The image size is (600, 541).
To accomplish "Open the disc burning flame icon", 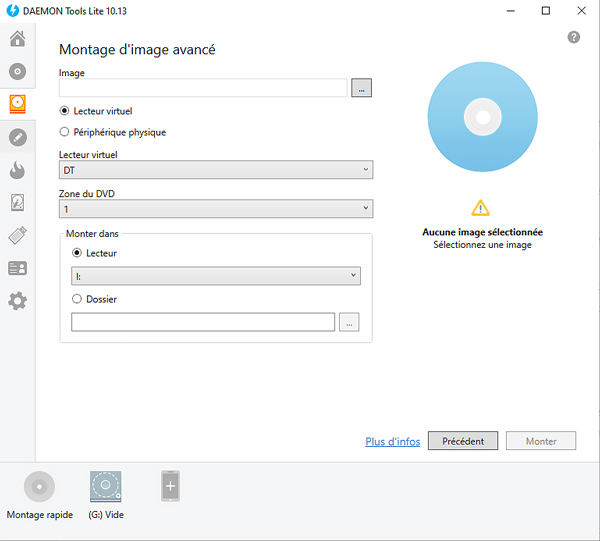I will (17, 170).
